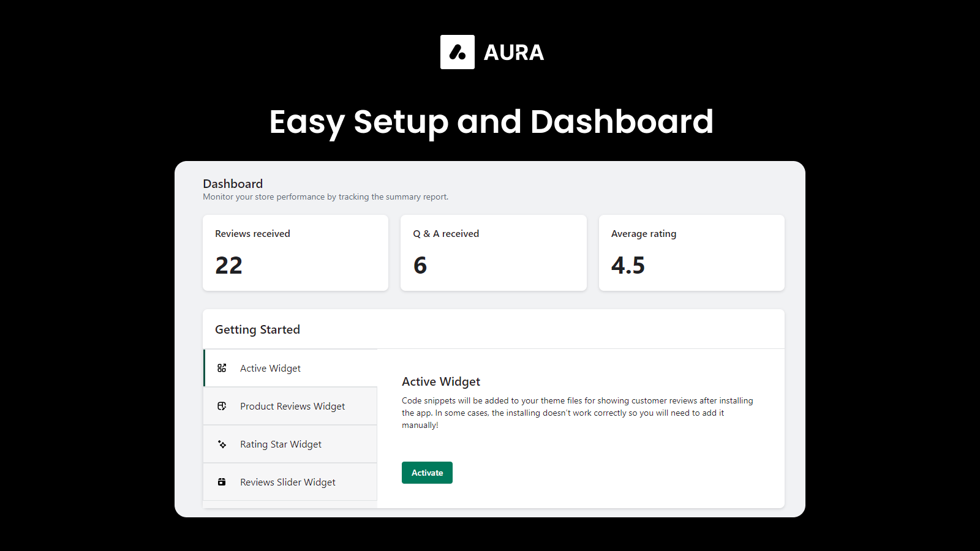This screenshot has width=980, height=551.
Task: Click the 22 reviews count
Action: (228, 265)
